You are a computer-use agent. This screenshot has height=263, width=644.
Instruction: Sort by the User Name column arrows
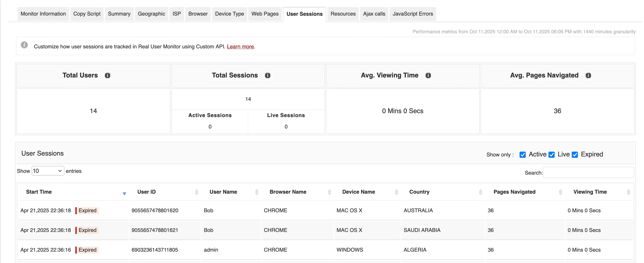pos(257,192)
